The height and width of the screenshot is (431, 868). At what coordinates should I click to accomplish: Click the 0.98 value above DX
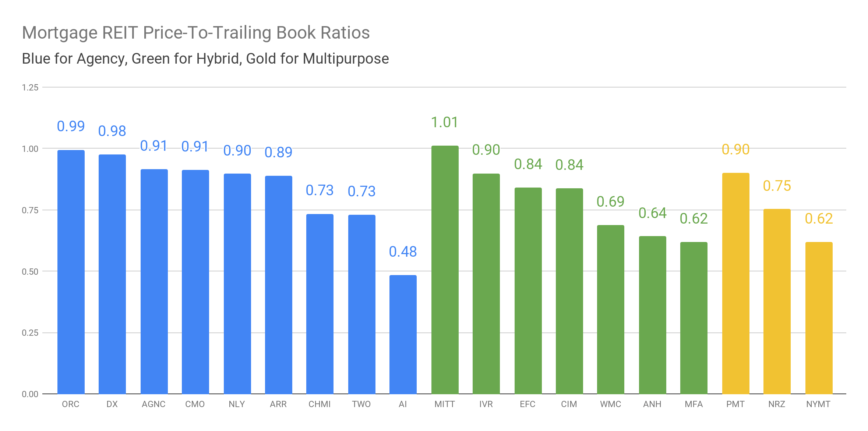[x=112, y=131]
